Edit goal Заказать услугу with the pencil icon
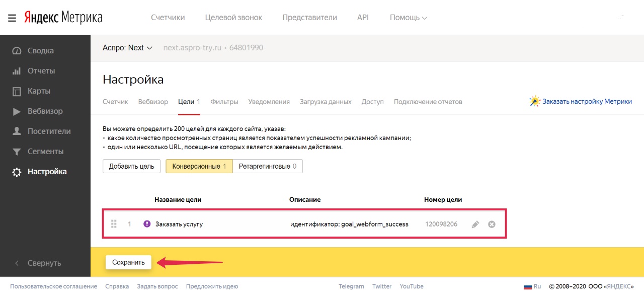Screen dimensions: 644x295 (x=475, y=225)
